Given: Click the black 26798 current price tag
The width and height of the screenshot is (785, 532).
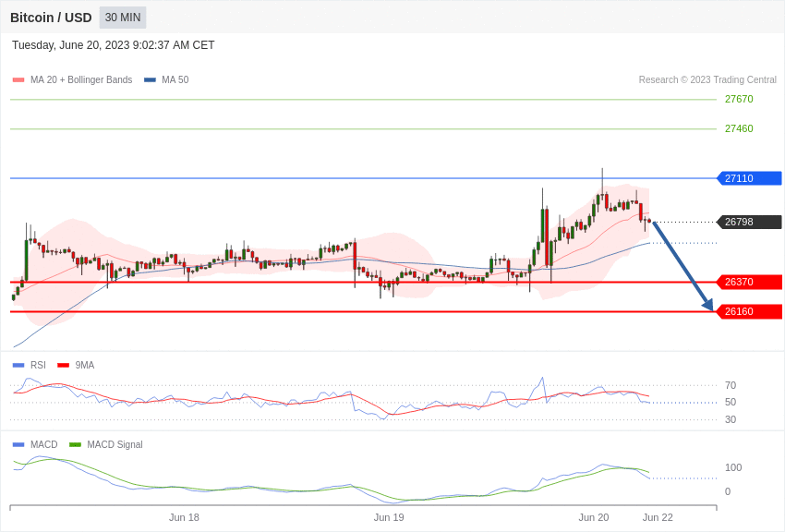Looking at the screenshot, I should pyautogui.click(x=750, y=222).
